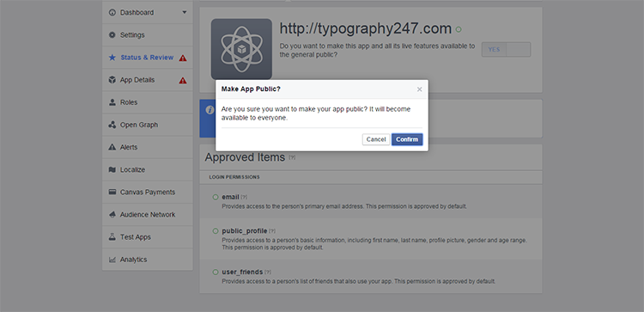Screen dimensions: 644x312
Task: Click the App Details cube icon
Action: pos(112,80)
